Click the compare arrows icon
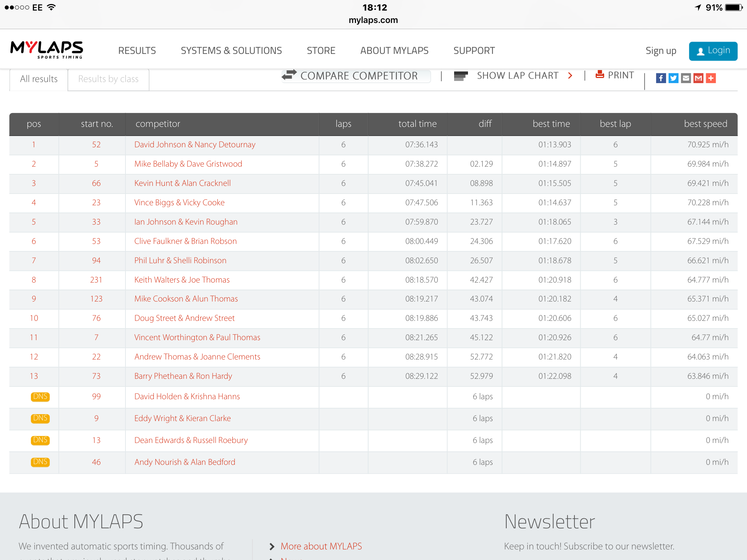 click(289, 75)
